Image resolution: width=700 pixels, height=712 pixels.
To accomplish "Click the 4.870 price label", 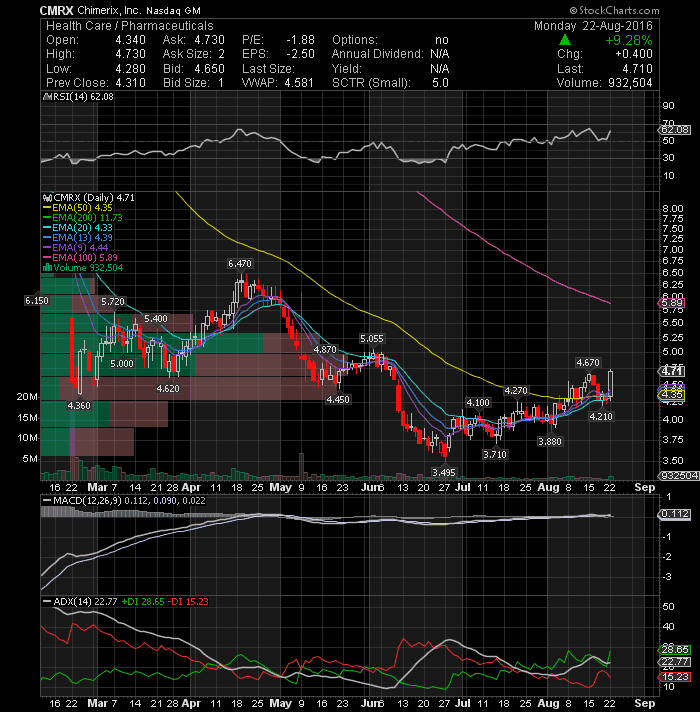I will (x=325, y=349).
